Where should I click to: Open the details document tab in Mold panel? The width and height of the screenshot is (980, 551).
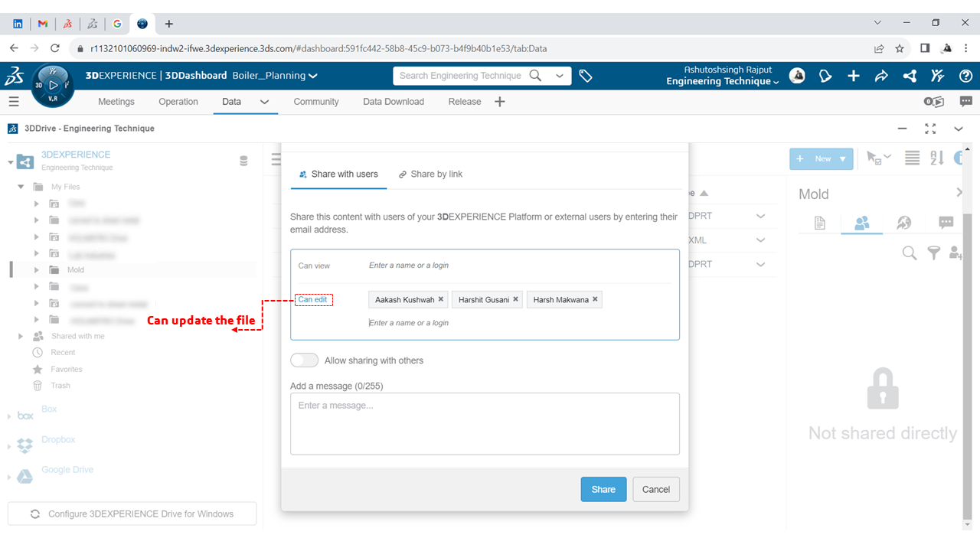(820, 223)
